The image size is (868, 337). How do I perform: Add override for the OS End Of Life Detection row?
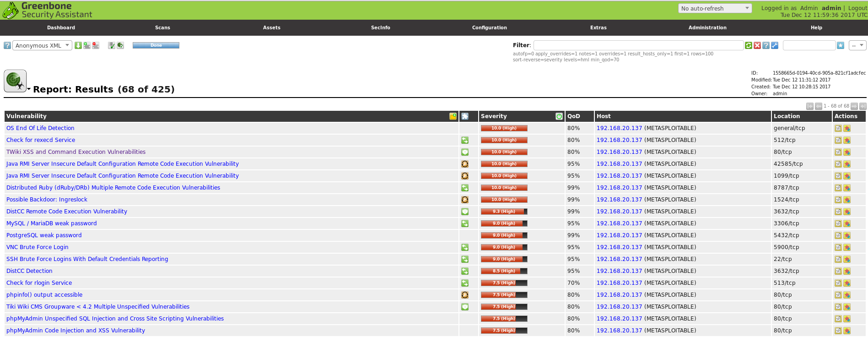click(847, 128)
